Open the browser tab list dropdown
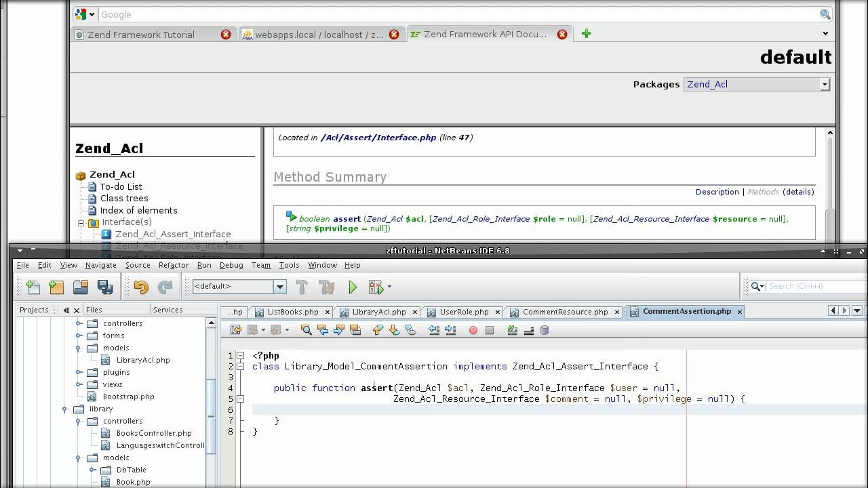Image resolution: width=868 pixels, height=488 pixels. pos(825,33)
